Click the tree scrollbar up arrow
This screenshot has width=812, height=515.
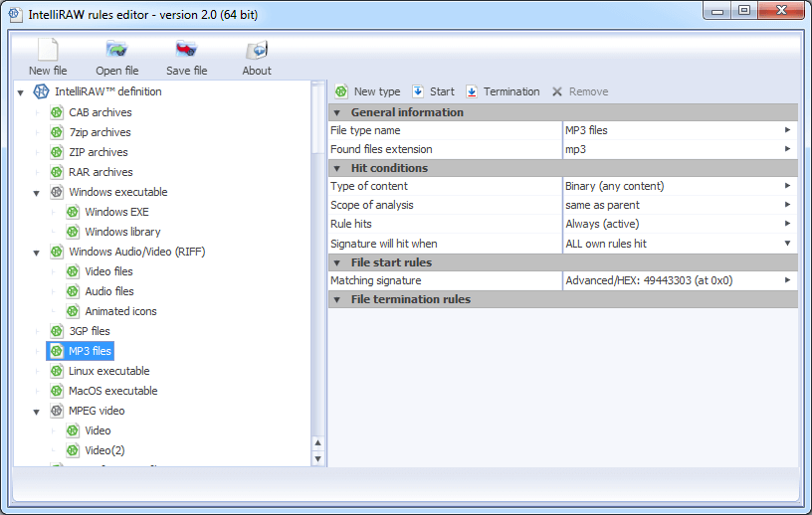pos(318,443)
